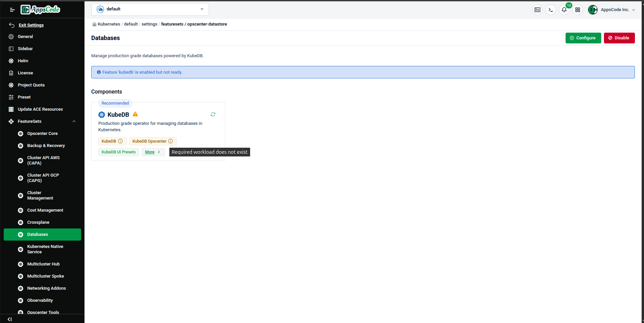Collapse the FeatureSets section chevron

(x=74, y=121)
